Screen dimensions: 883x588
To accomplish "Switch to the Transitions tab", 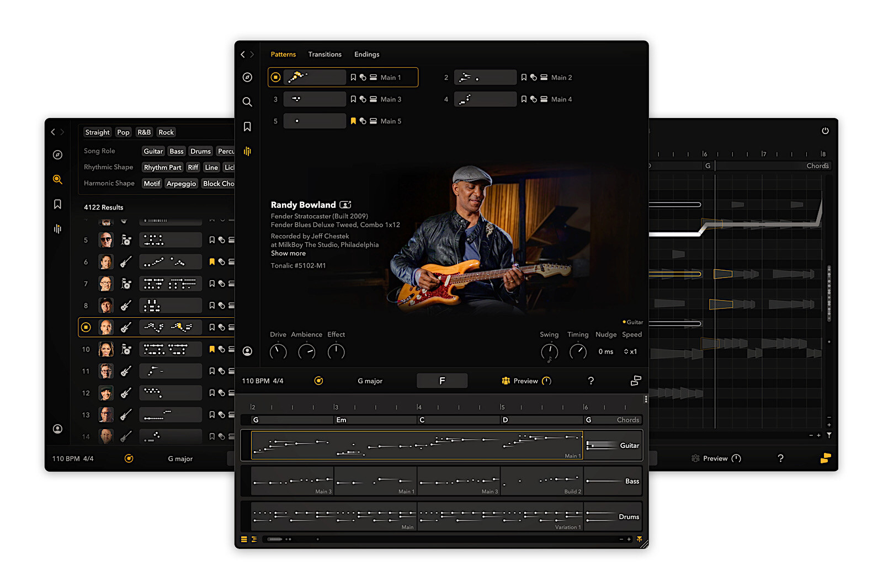I will point(325,55).
